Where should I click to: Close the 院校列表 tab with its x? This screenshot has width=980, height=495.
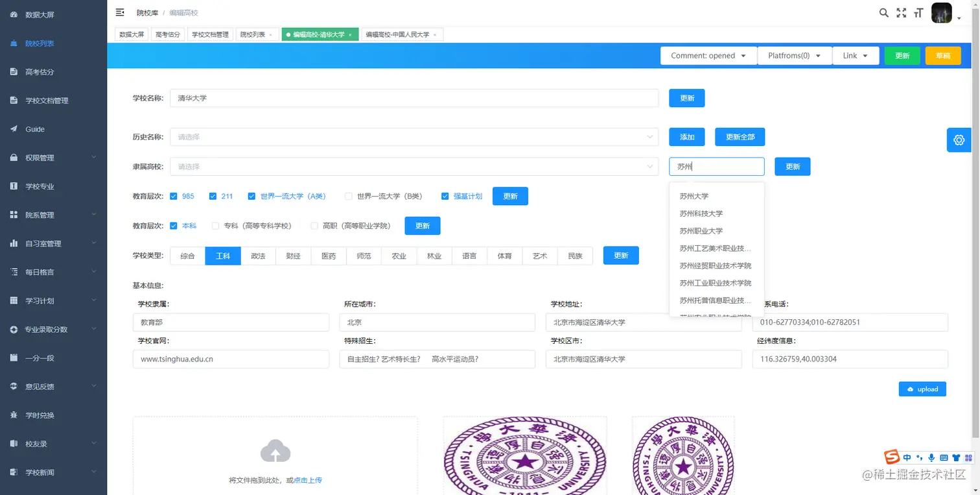pyautogui.click(x=270, y=34)
